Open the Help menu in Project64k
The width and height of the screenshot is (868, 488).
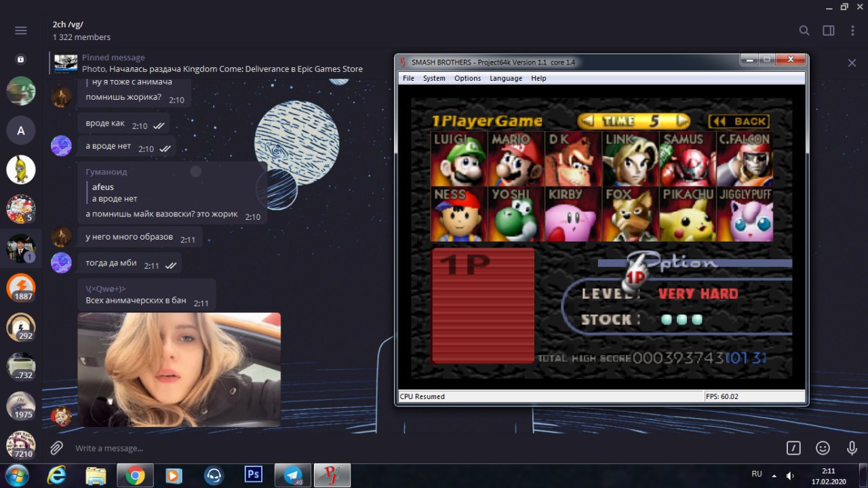538,78
